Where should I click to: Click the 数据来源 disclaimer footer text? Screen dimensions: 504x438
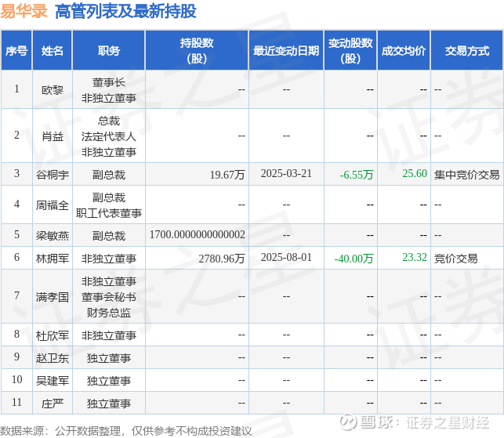[125, 431]
